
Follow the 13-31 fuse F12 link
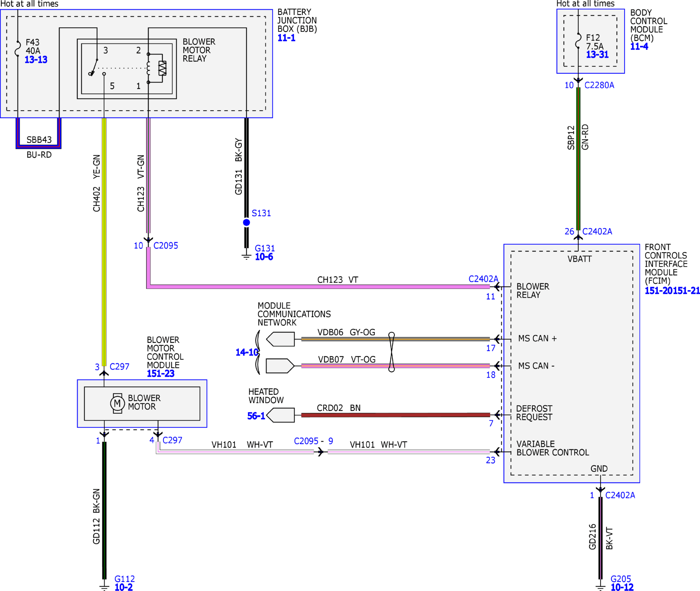point(597,55)
